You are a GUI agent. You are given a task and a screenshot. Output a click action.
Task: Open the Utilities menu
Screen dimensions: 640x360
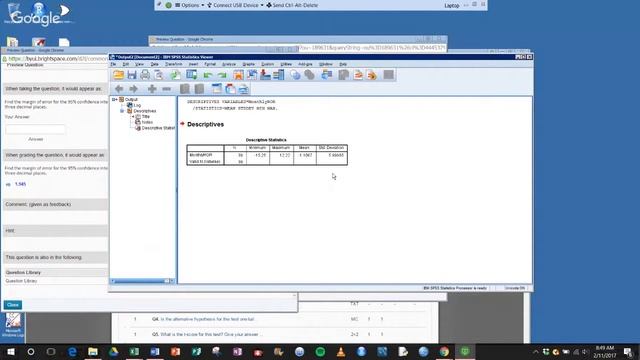point(286,64)
